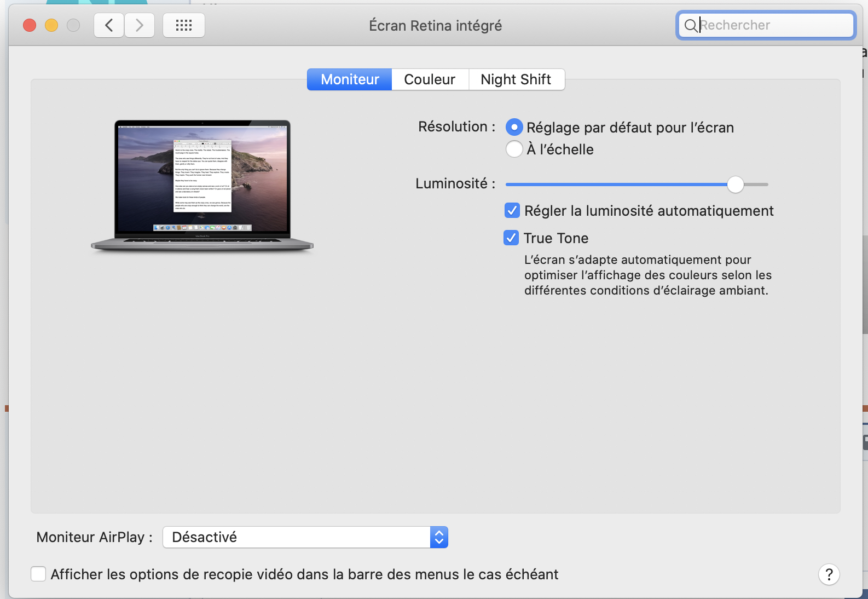The width and height of the screenshot is (868, 599).
Task: Focus the Rechercher search field
Action: coord(766,25)
